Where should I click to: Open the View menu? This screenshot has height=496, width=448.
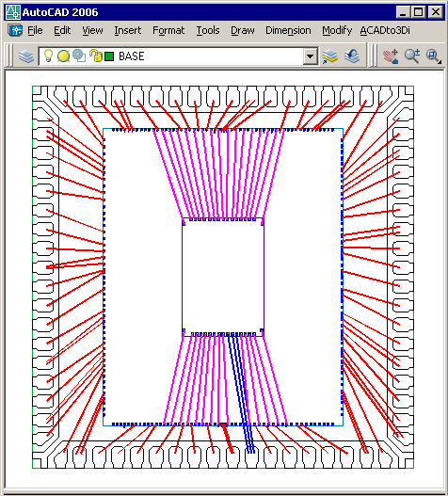point(92,30)
